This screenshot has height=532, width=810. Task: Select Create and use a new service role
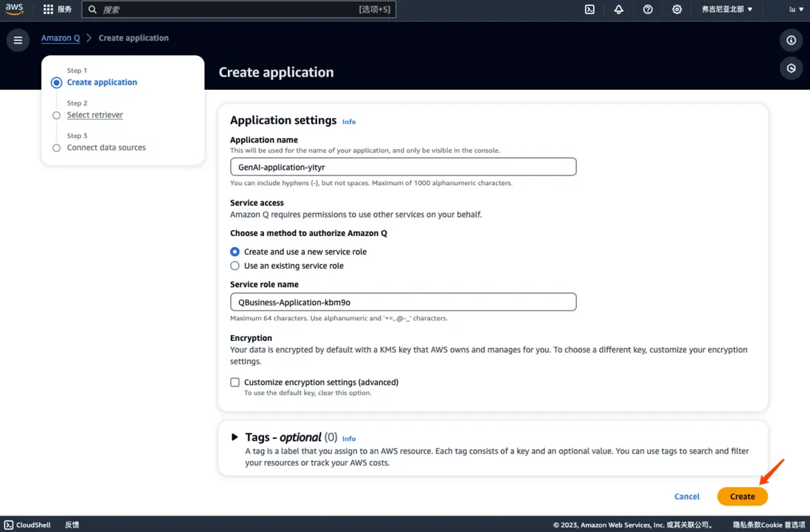235,252
